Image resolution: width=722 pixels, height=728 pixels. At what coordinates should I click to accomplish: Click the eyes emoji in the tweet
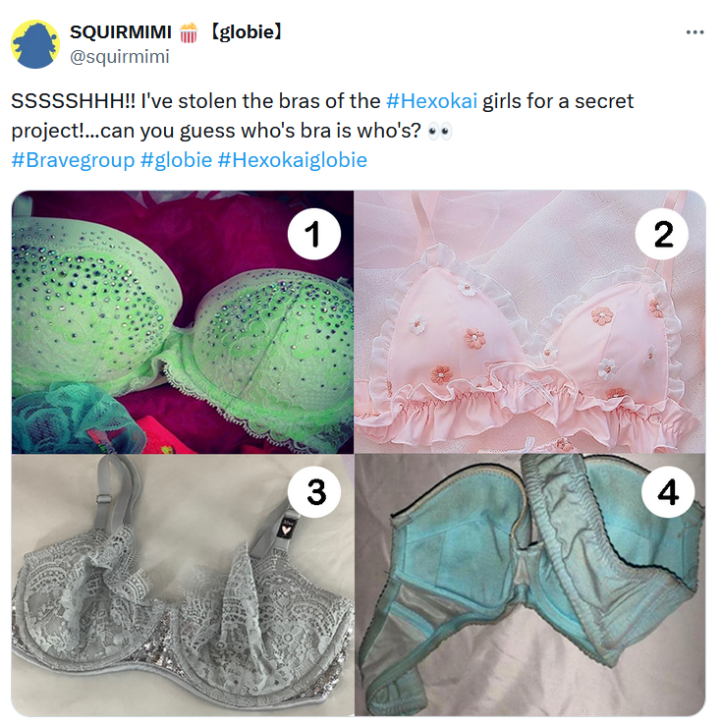click(x=439, y=131)
